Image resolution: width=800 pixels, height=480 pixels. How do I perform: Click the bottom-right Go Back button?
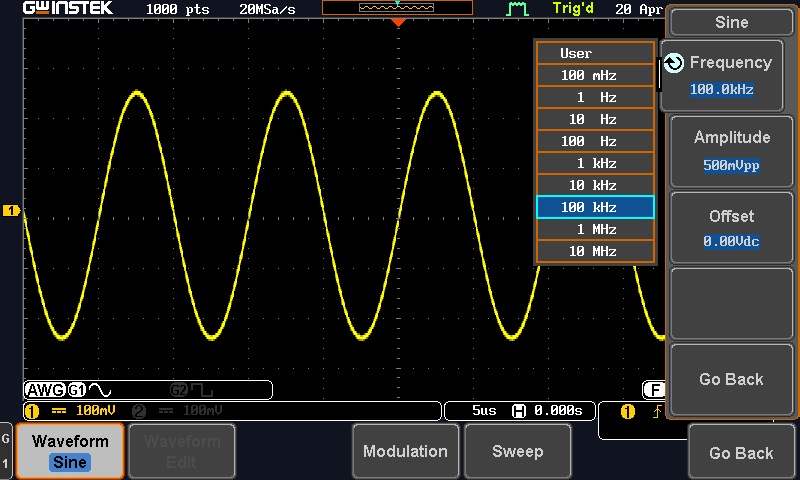741,452
